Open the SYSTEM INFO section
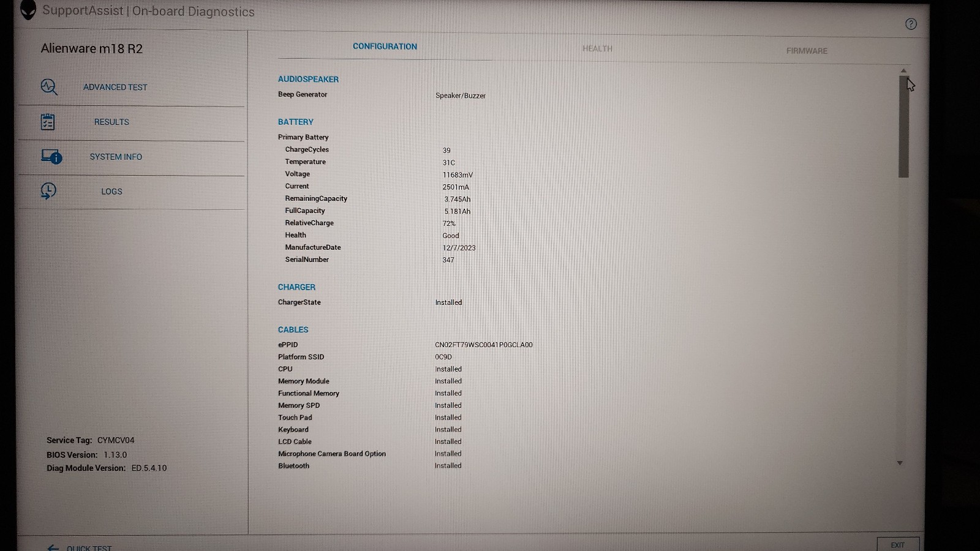Image resolution: width=980 pixels, height=551 pixels. [x=116, y=157]
